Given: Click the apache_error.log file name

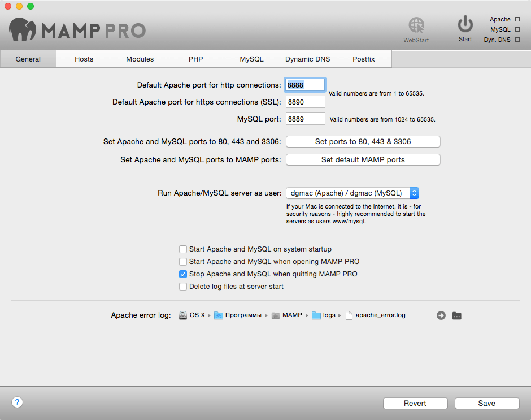Looking at the screenshot, I should click(380, 315).
